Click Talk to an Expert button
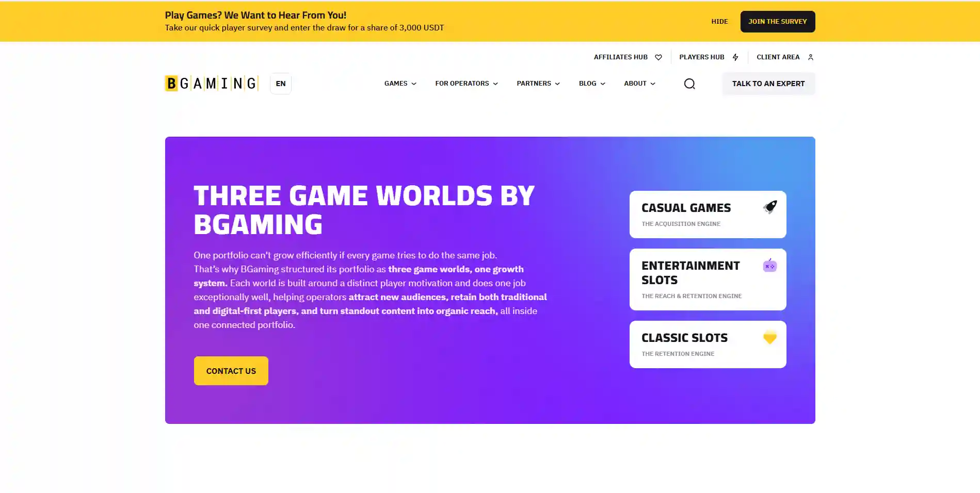This screenshot has width=980, height=493. pyautogui.click(x=768, y=84)
